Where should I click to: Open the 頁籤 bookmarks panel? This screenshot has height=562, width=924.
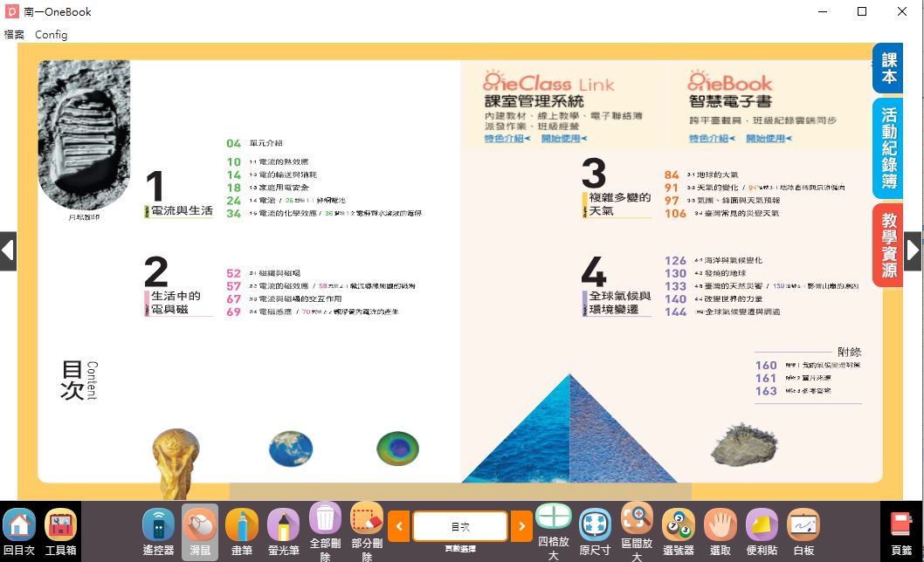coord(901,533)
